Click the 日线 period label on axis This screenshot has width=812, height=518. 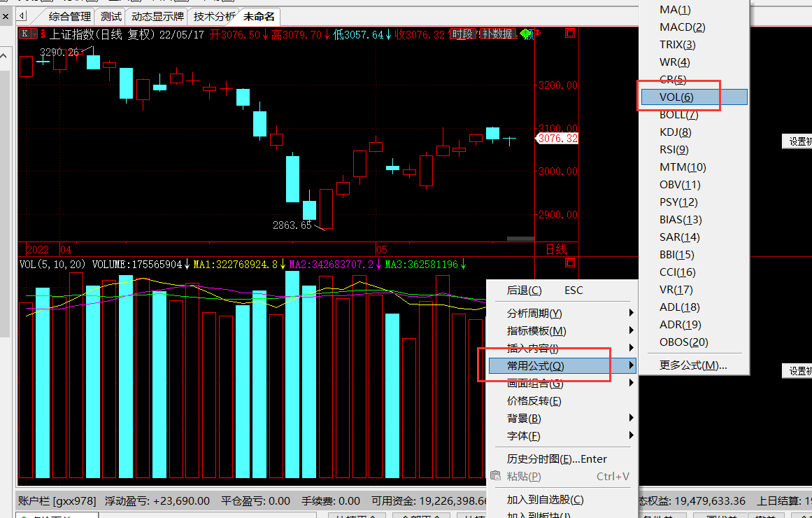click(x=557, y=249)
